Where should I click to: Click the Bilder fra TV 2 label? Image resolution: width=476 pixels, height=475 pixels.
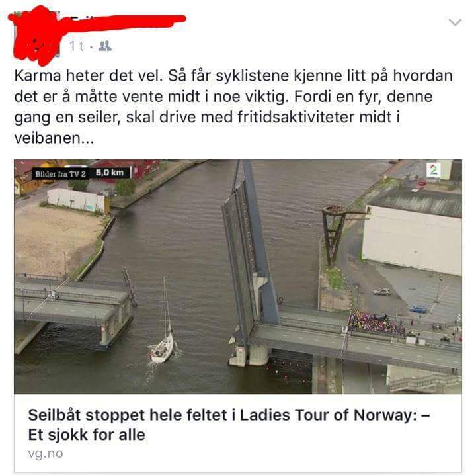coord(60,174)
